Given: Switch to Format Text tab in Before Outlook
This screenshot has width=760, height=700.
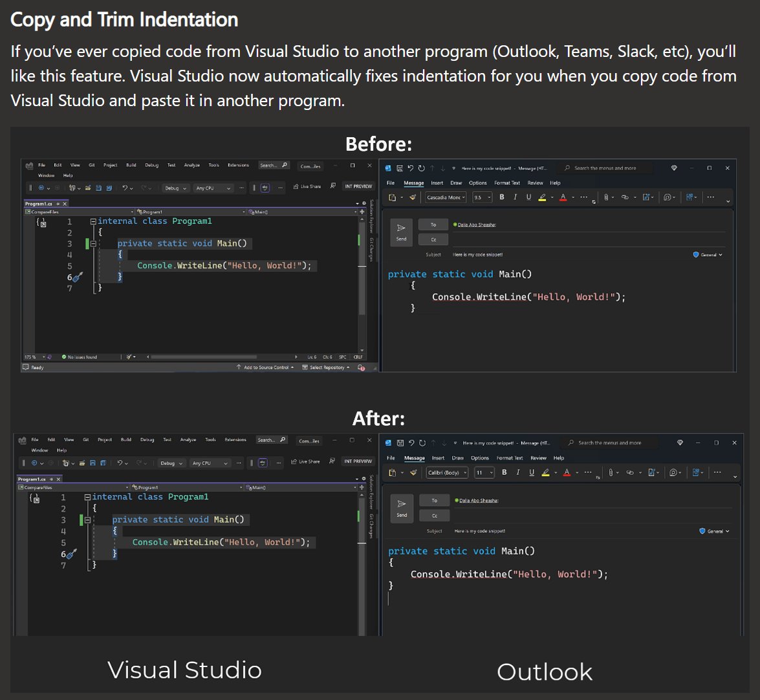Looking at the screenshot, I should [506, 182].
